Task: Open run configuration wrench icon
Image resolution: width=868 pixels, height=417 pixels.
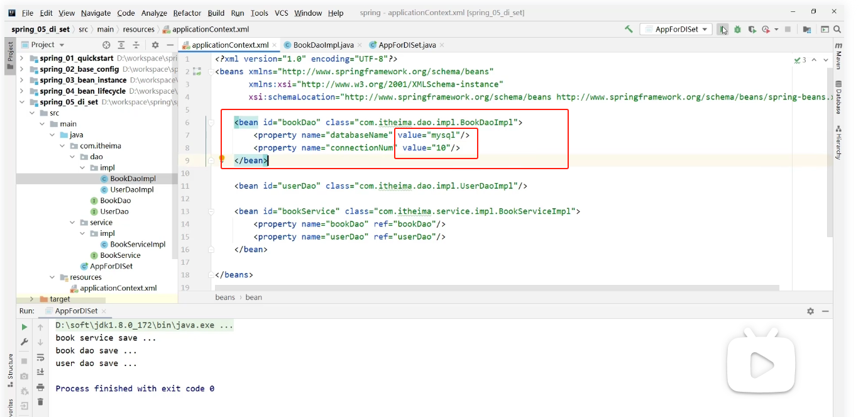Action: coord(25,342)
